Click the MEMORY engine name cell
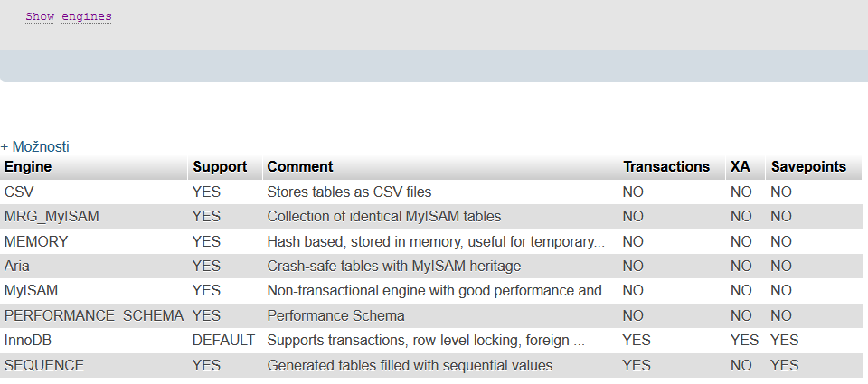This screenshot has width=868, height=384. pos(93,241)
